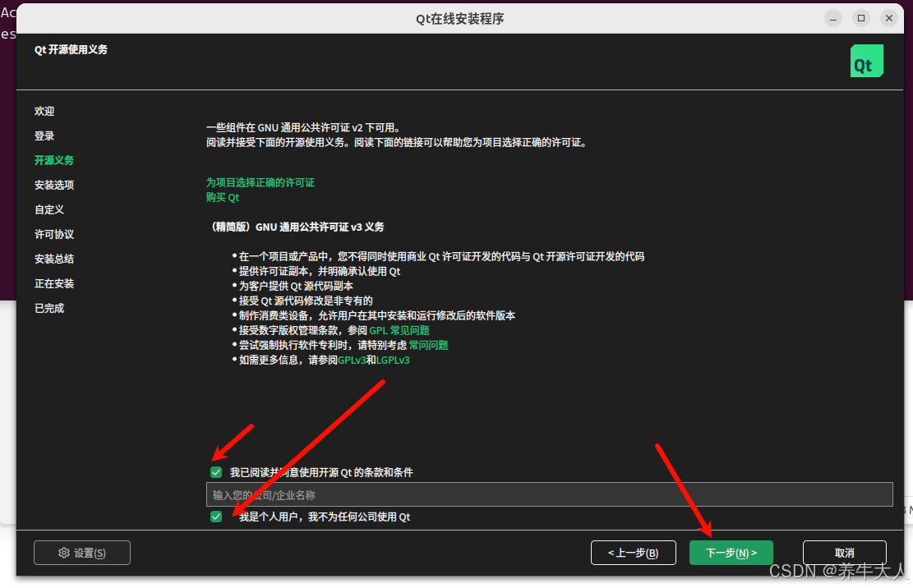Minimize the Qt installer window
Viewport: 913px width, 588px height.
coord(833,19)
